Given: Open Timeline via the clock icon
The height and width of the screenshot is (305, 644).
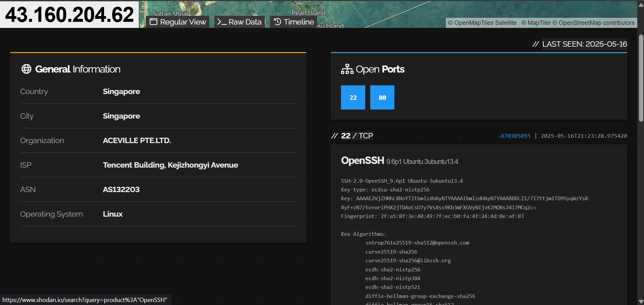Looking at the screenshot, I should pos(277,22).
